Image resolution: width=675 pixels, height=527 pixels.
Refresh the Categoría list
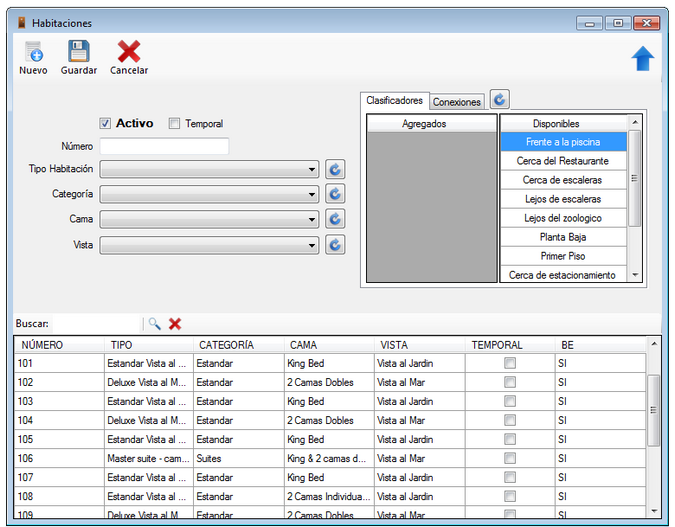click(x=335, y=194)
